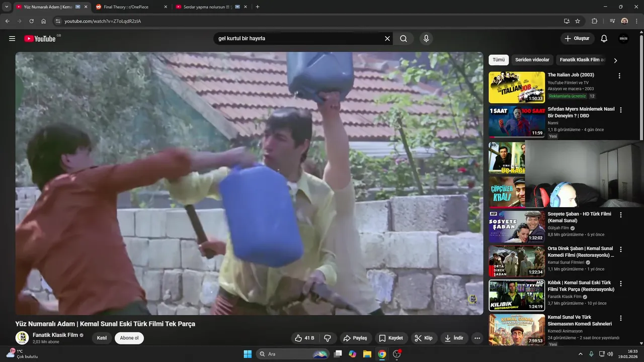Switch to the Yüz Numaralı Adam tab
The height and width of the screenshot is (362, 644).
51,7
